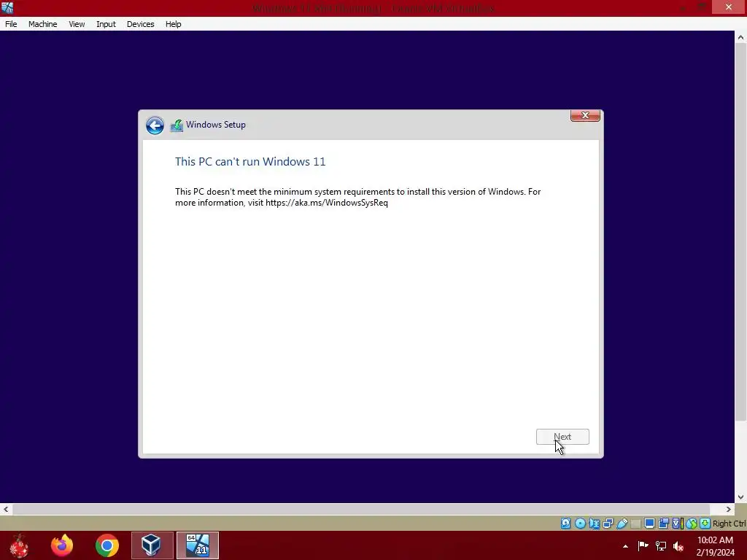Click the virtualization features V icon
Viewport: 747px width, 560px height.
click(x=677, y=524)
